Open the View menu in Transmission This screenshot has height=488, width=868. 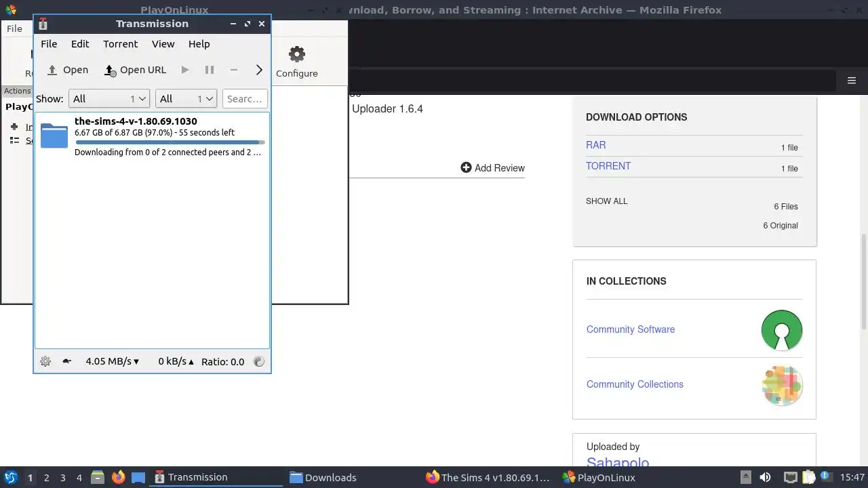pyautogui.click(x=163, y=43)
